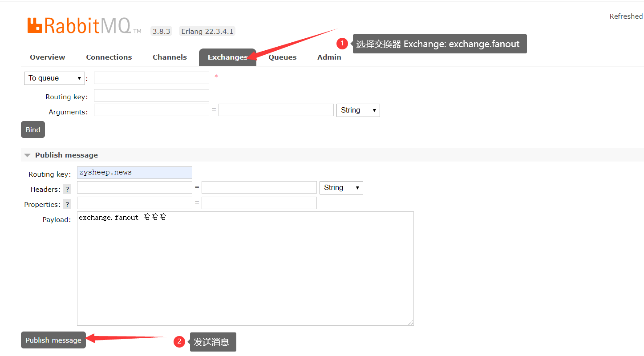Click the Erlang 22.3.4.1 version label
The width and height of the screenshot is (644, 356).
click(207, 31)
